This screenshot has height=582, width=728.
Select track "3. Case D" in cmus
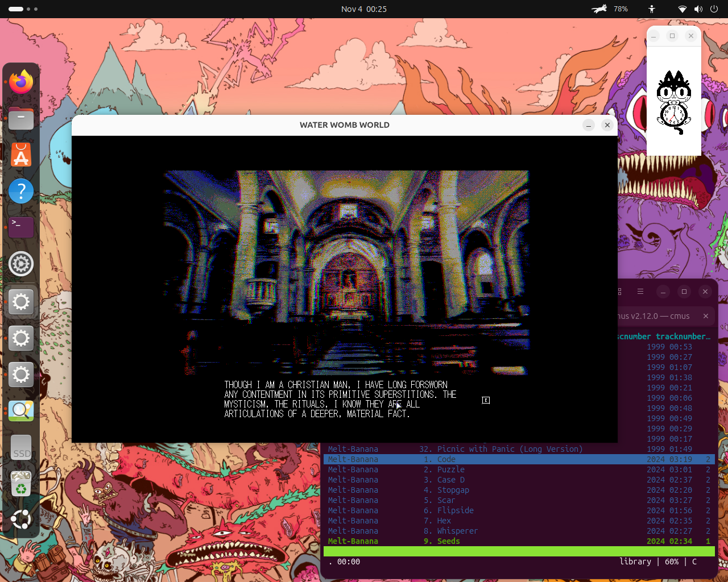click(519, 480)
